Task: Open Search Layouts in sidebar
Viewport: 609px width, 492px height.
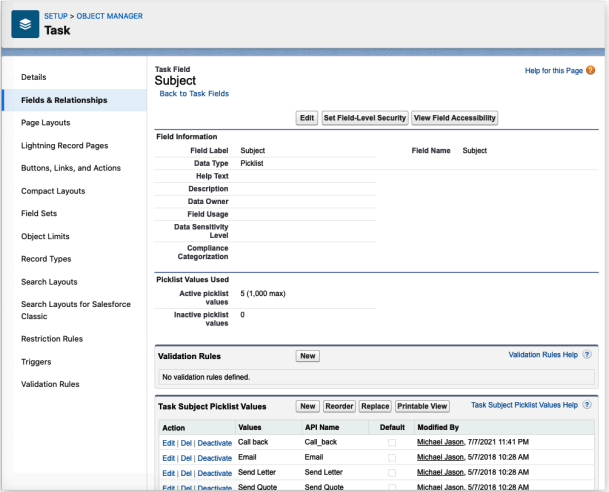Action: (49, 282)
